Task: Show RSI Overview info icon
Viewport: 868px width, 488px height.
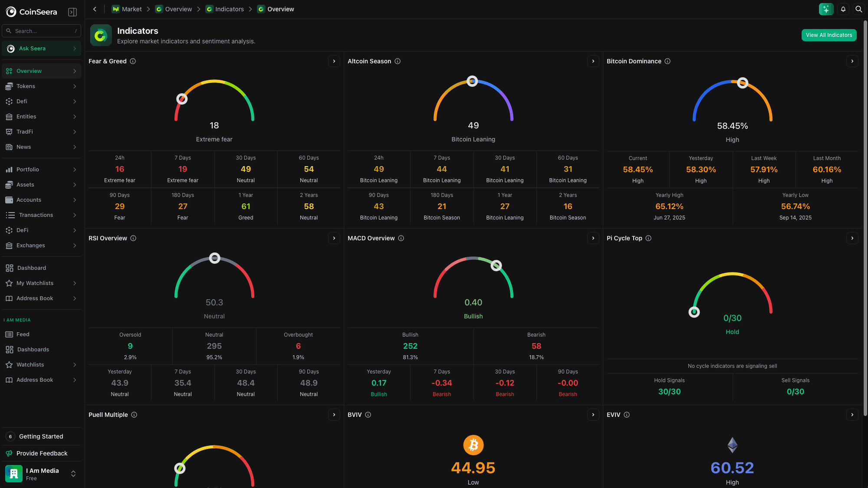Action: [x=133, y=238]
